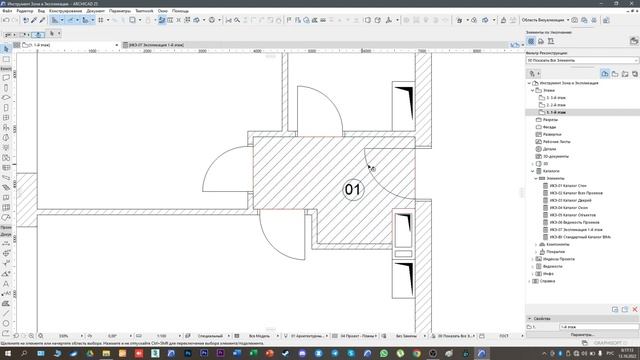Select the Wall tool in the toolbox

point(6,78)
